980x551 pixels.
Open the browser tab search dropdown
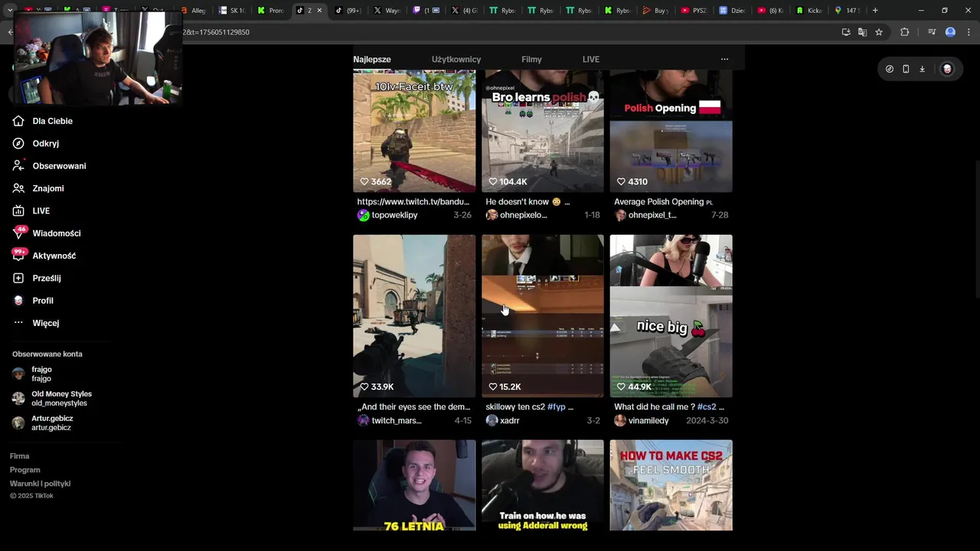tap(10, 11)
